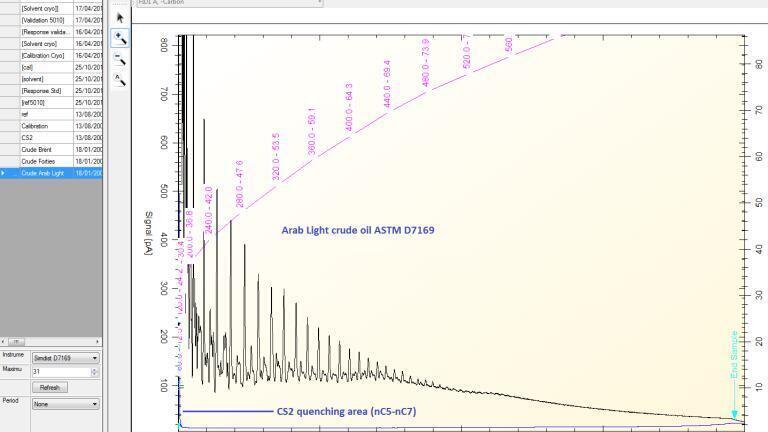This screenshot has width=768, height=432.
Task: Click the 400.0 - 64.3 boiling point label
Action: point(348,107)
